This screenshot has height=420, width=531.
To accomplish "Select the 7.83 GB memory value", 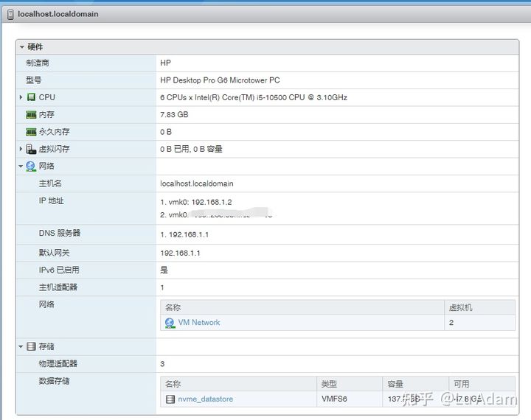I will click(174, 115).
